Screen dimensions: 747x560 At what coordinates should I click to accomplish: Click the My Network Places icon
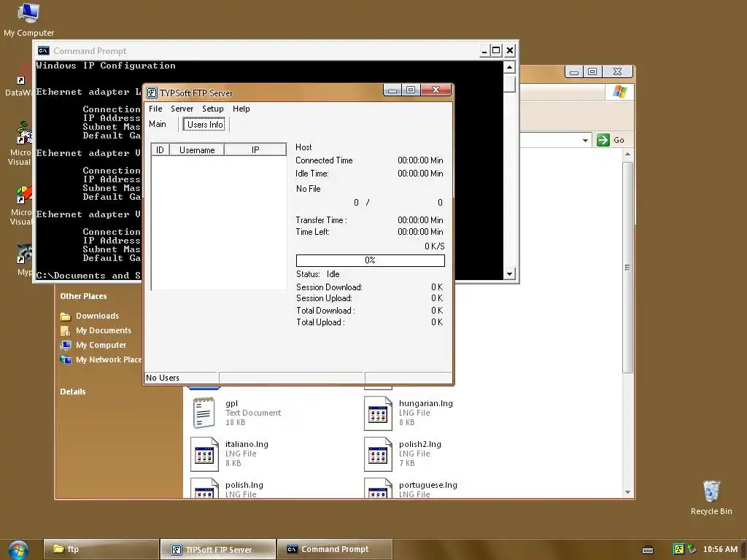tap(65, 359)
